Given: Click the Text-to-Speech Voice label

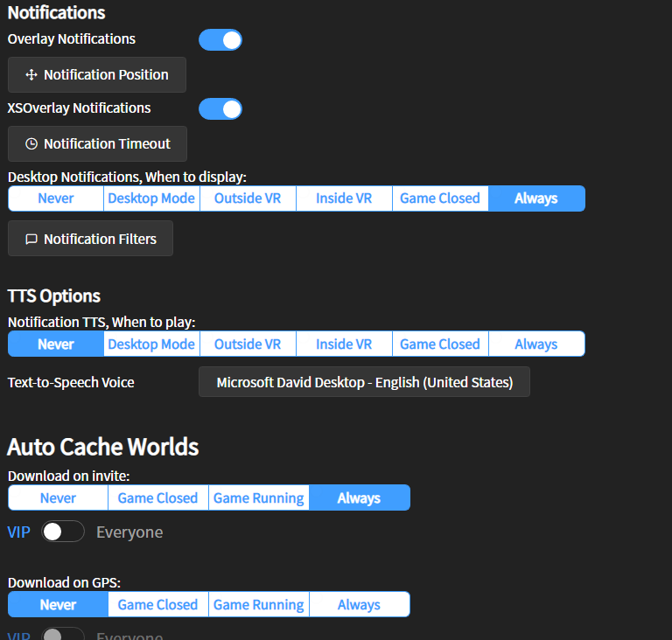Looking at the screenshot, I should (71, 382).
